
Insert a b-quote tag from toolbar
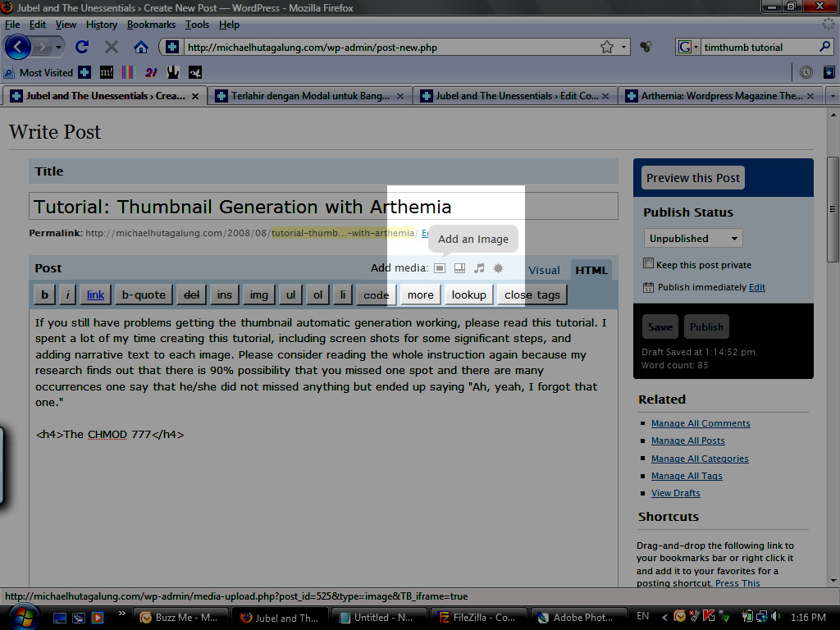144,294
